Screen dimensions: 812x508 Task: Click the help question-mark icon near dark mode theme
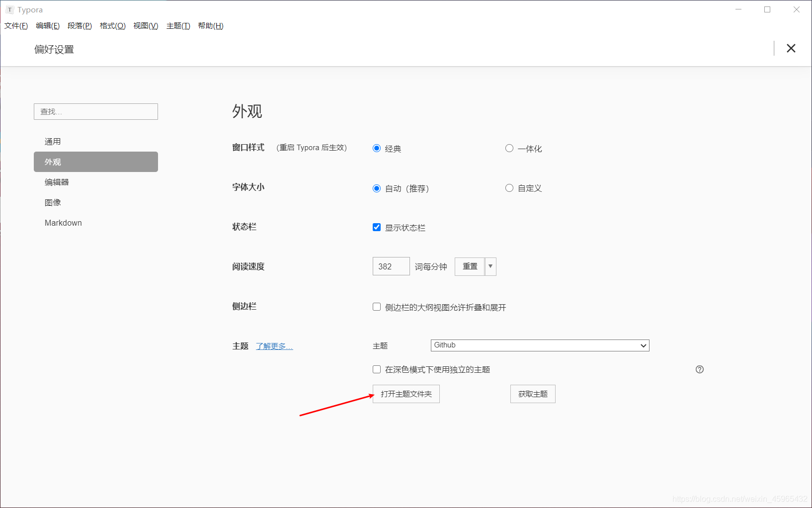coord(700,369)
